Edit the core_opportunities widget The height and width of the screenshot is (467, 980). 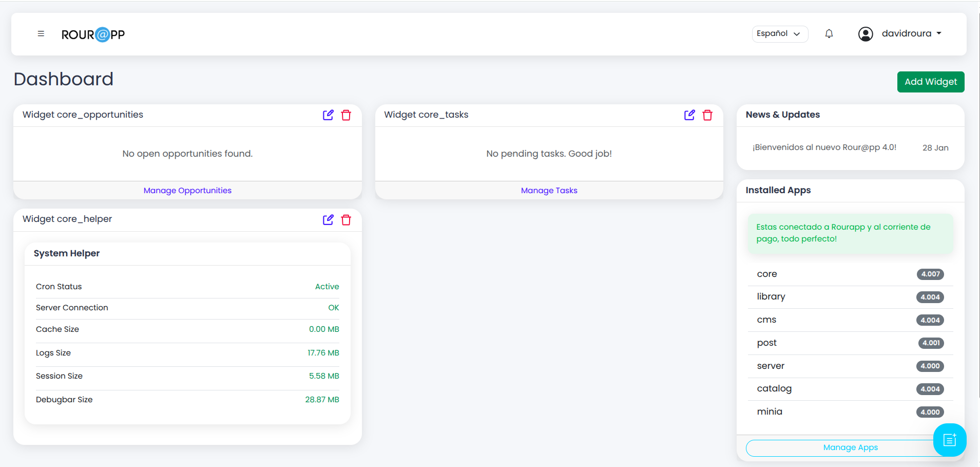(328, 115)
